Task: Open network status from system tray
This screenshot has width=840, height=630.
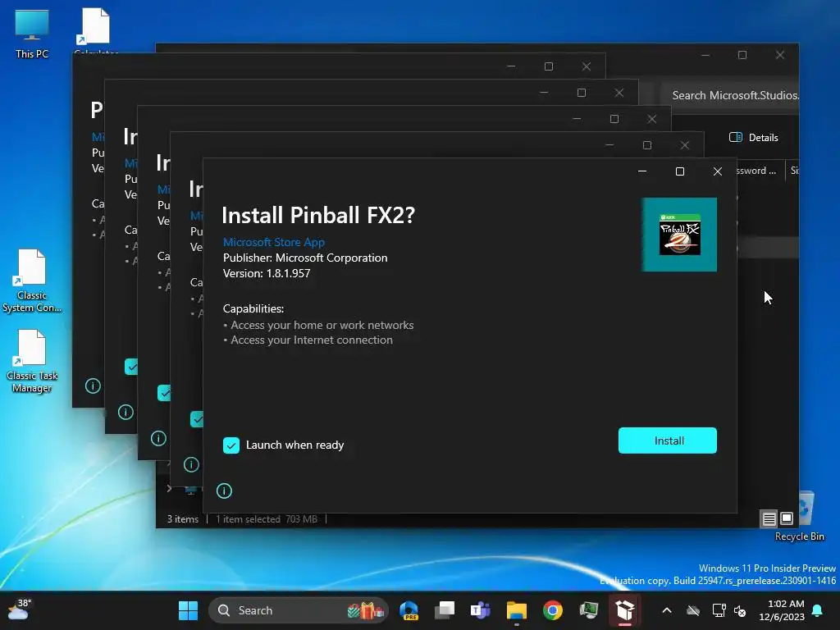Action: coord(719,610)
